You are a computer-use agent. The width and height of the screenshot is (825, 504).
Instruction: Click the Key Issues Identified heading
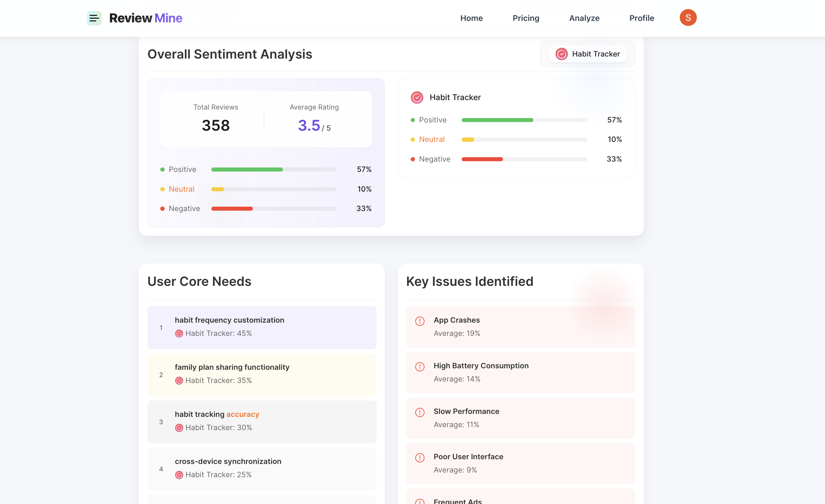(469, 281)
